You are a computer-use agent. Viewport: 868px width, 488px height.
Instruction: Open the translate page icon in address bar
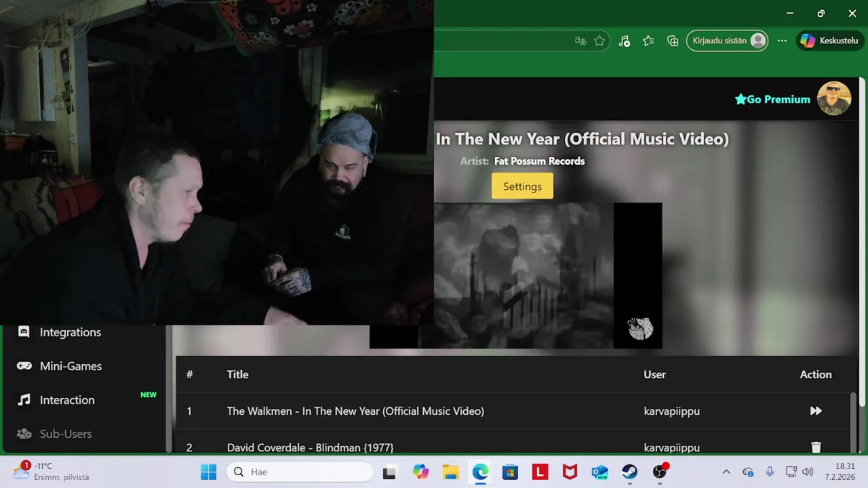click(x=580, y=41)
